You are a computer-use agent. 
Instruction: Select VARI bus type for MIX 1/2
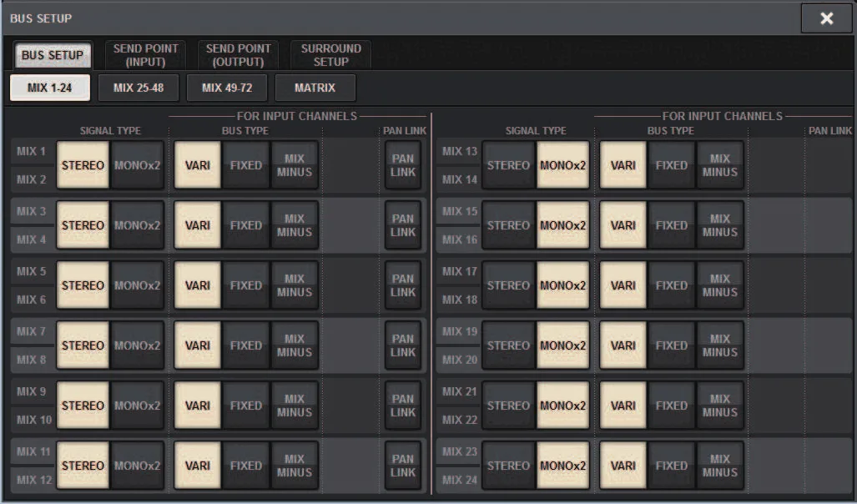[197, 165]
